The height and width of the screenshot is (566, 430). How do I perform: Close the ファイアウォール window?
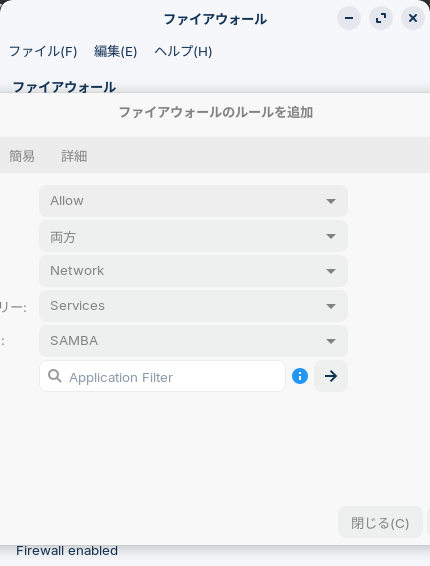point(413,18)
